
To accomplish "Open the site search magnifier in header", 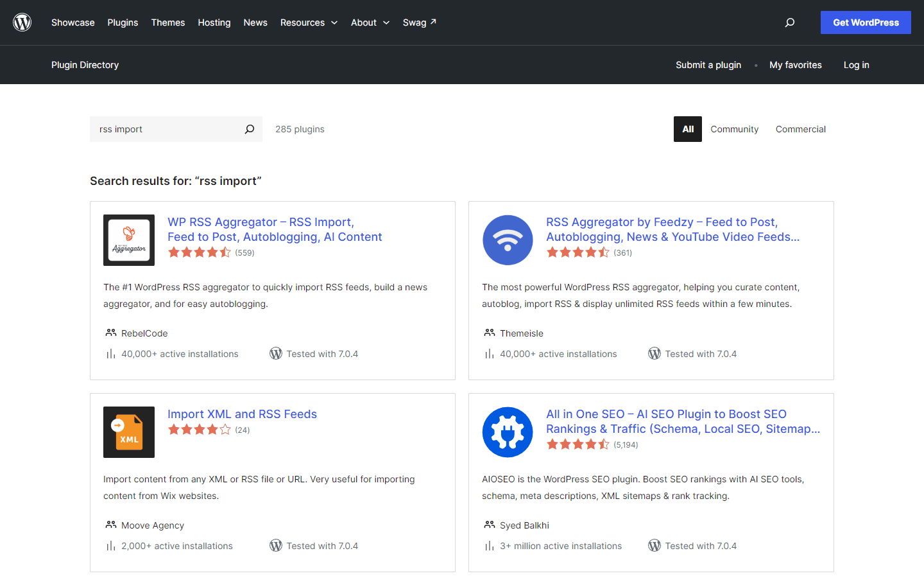I will (x=790, y=22).
